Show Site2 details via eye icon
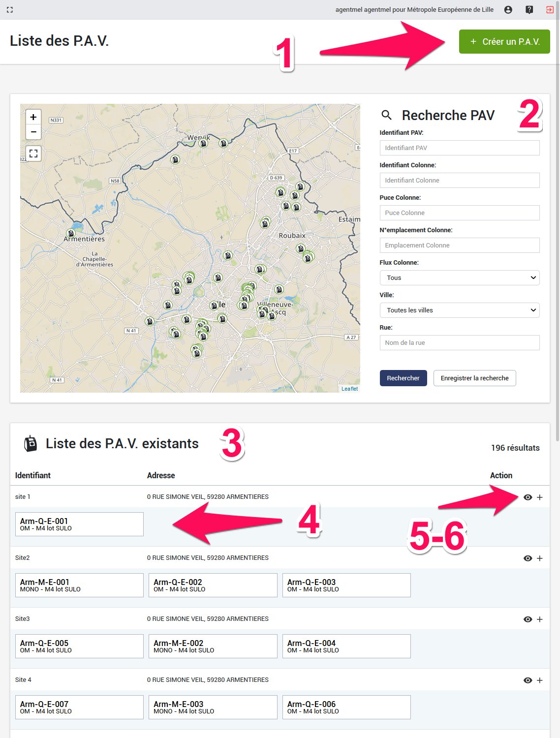 pyautogui.click(x=528, y=558)
